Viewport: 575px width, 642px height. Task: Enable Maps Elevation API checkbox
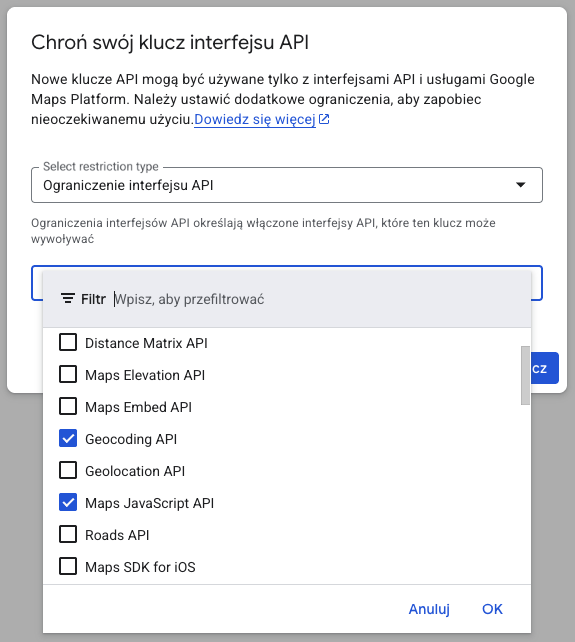pyautogui.click(x=68, y=374)
